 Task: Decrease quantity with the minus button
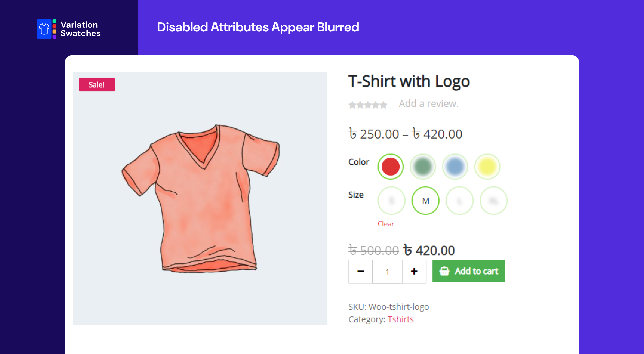(x=360, y=271)
